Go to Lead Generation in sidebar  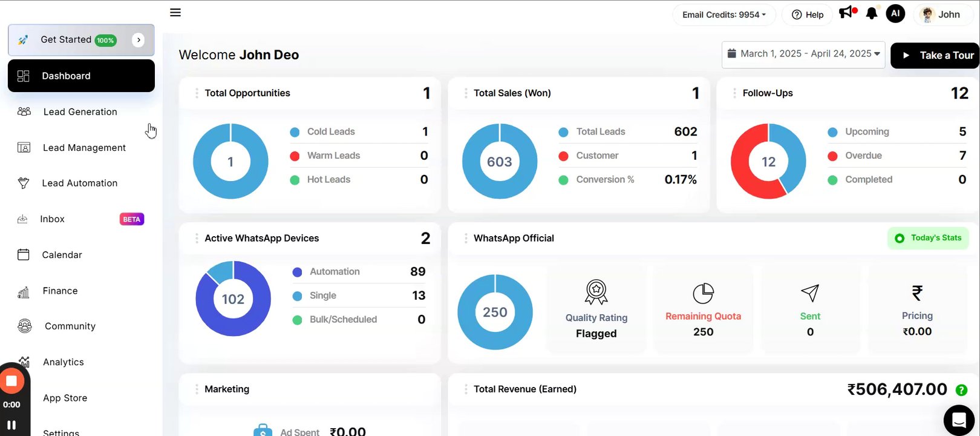(x=81, y=112)
